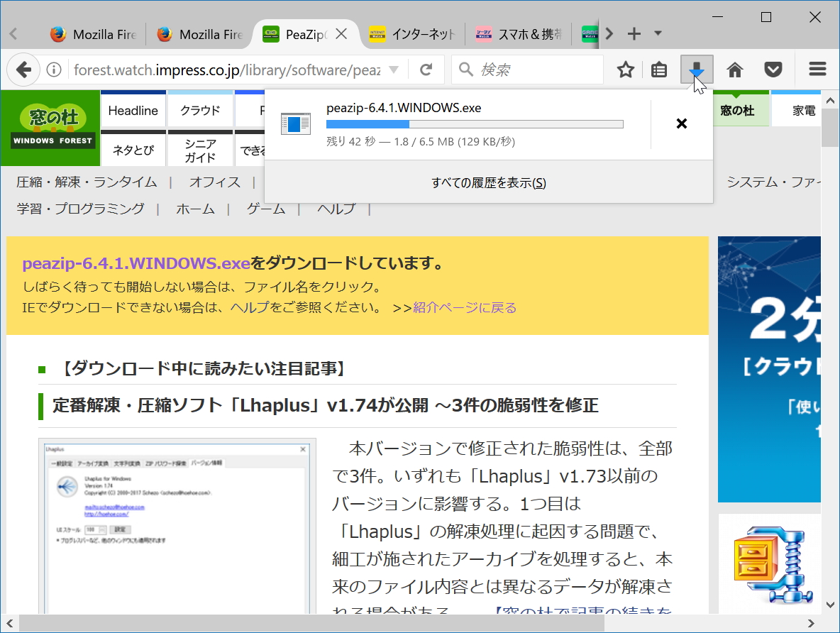
Task: Open the URL bar autocomplete dropdown arrow
Action: [x=395, y=70]
